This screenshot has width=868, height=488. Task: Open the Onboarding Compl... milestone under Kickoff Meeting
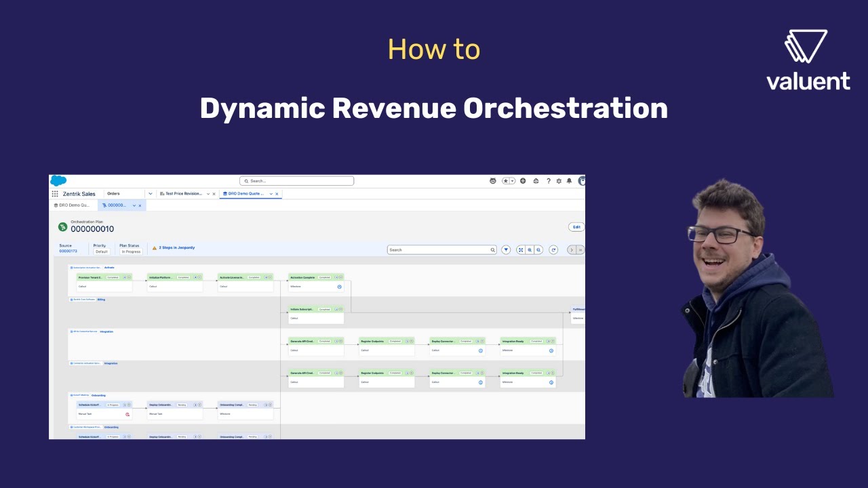[245, 409]
